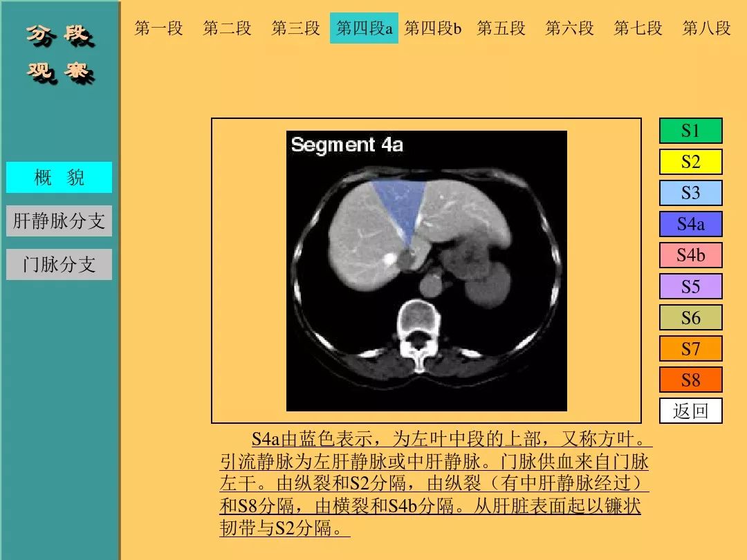Viewport: 747px width, 560px height.
Task: Click the olive S6 swatch
Action: pyautogui.click(x=690, y=317)
